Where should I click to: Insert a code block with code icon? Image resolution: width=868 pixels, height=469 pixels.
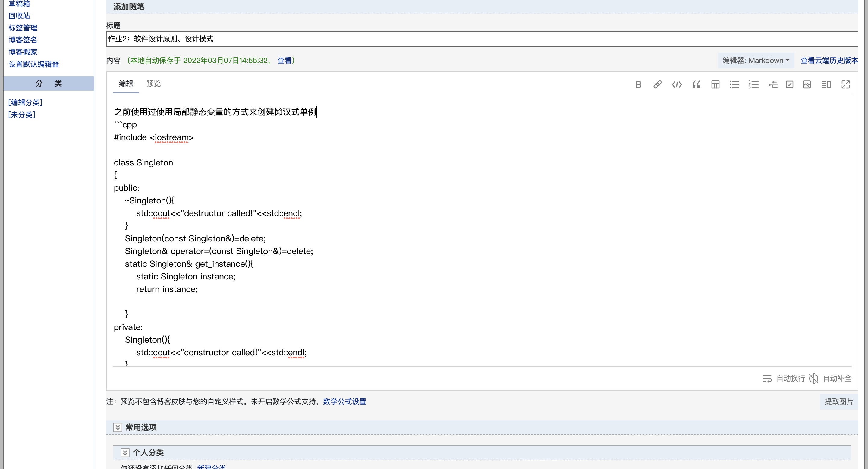click(x=677, y=84)
